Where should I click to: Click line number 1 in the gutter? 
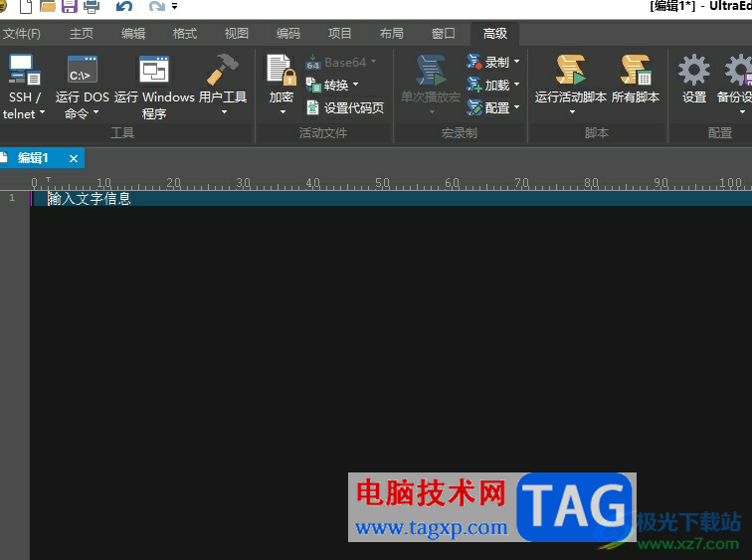(x=12, y=198)
